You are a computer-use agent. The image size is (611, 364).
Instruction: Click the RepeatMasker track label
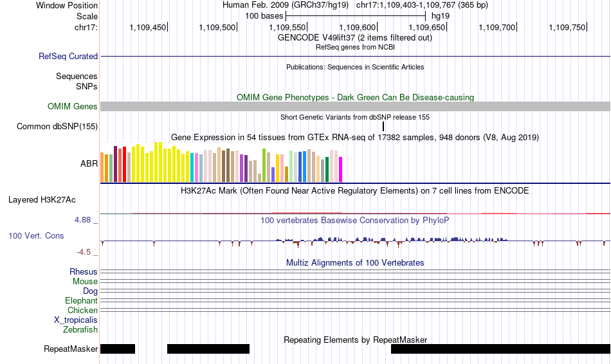click(x=71, y=349)
